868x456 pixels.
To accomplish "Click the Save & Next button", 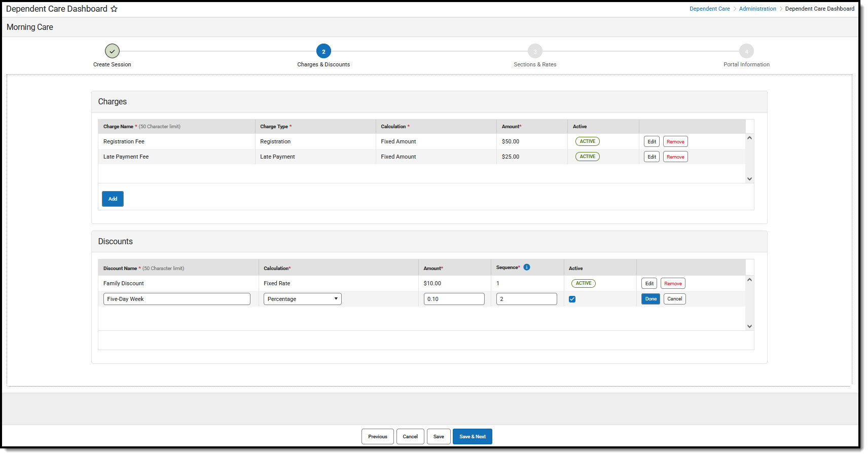I will coord(473,437).
